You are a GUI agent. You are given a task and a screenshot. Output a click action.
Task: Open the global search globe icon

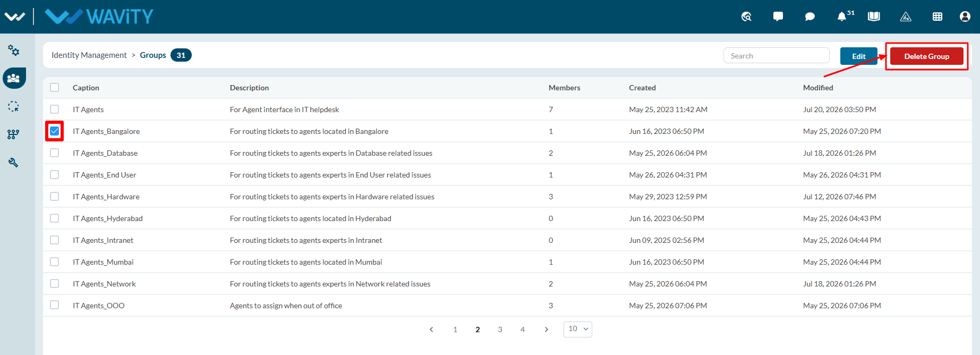pos(746,16)
